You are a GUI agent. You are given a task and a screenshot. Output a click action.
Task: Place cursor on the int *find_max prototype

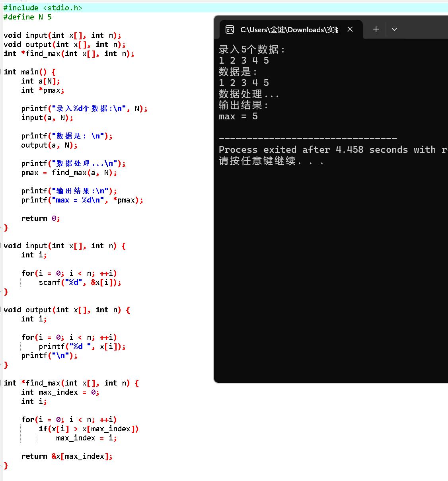click(x=68, y=53)
